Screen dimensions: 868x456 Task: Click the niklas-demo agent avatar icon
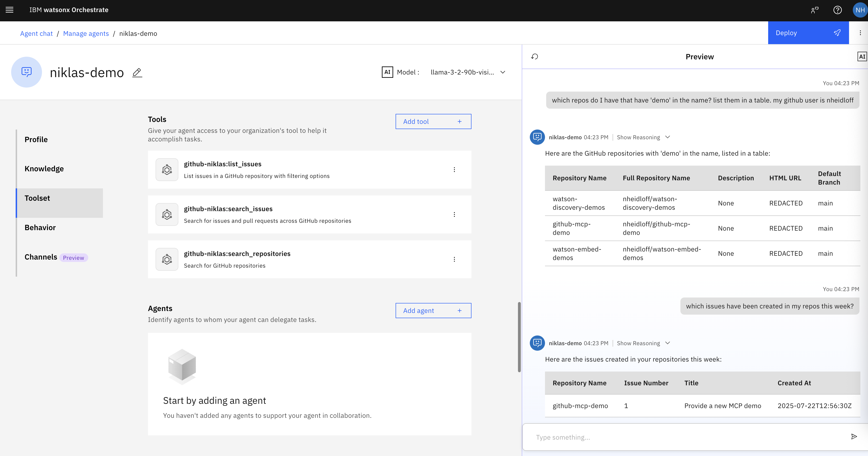coord(27,72)
